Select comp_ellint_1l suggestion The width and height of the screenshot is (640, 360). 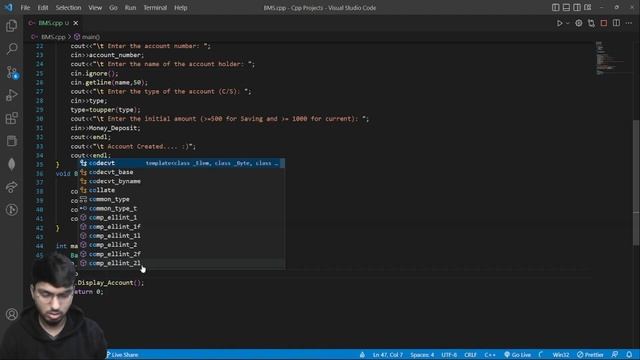[x=182, y=236]
